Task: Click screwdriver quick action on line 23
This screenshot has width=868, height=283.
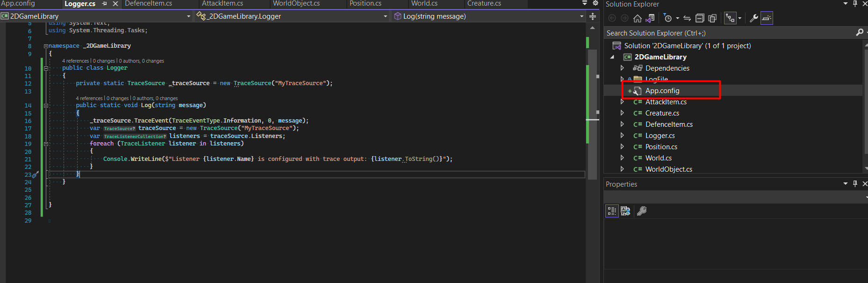Action: [36, 174]
